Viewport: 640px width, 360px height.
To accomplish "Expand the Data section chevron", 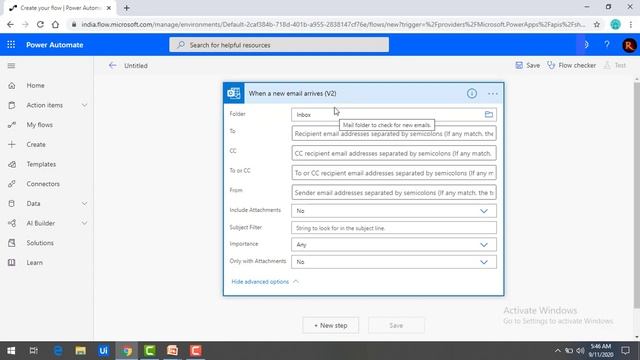I will pyautogui.click(x=84, y=203).
